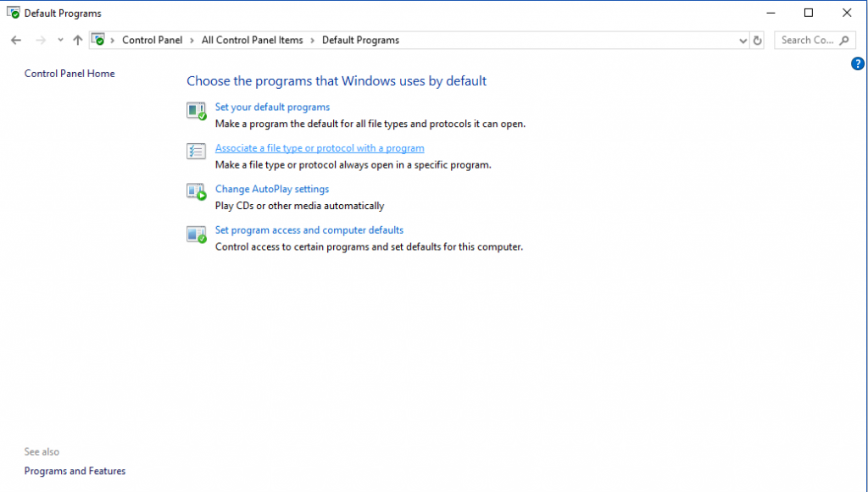
Task: Click the Change AutoPlay settings icon
Action: pos(196,192)
